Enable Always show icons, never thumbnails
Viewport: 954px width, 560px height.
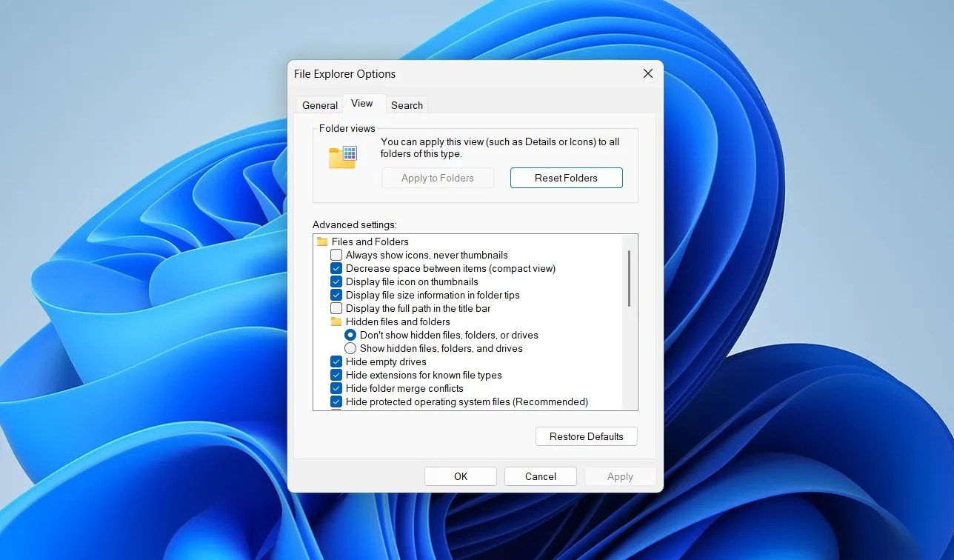336,255
